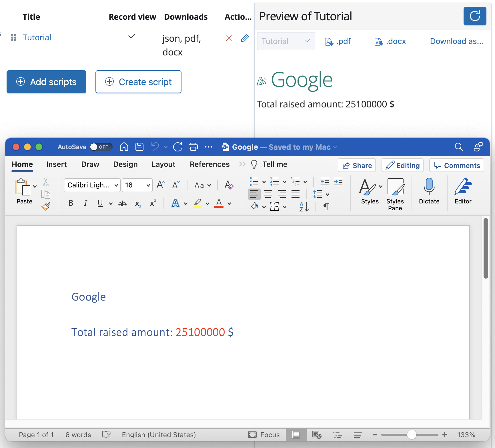Expand the Tutorial preview selector
This screenshot has width=495, height=448.
pyautogui.click(x=286, y=41)
